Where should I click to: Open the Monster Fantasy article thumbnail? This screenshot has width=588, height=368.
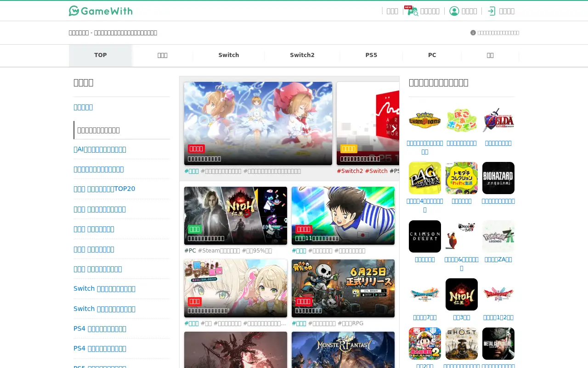[x=343, y=350]
